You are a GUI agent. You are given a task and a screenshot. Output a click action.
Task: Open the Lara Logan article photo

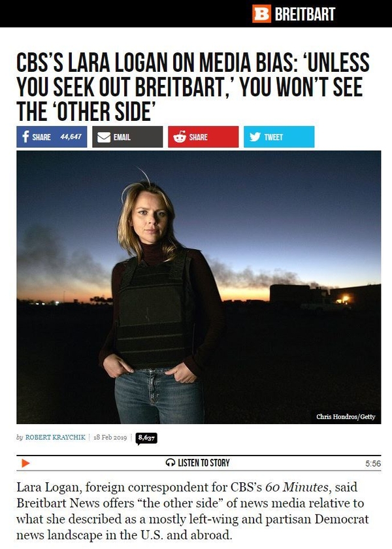click(x=199, y=287)
